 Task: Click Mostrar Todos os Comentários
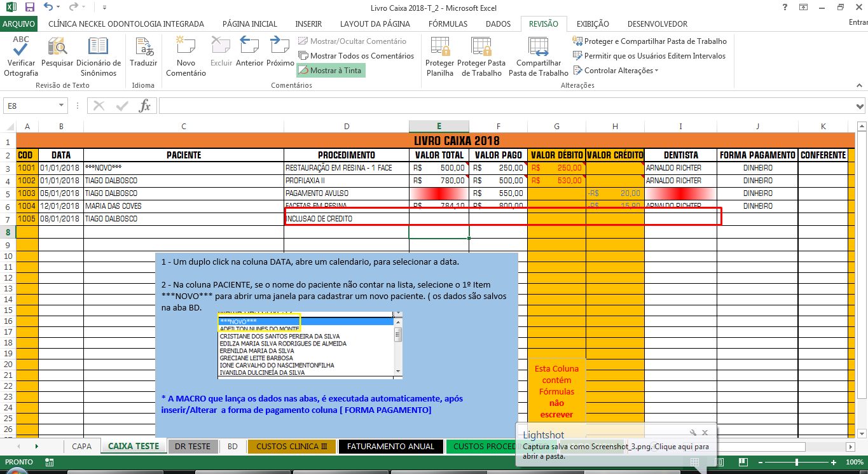[x=355, y=56]
